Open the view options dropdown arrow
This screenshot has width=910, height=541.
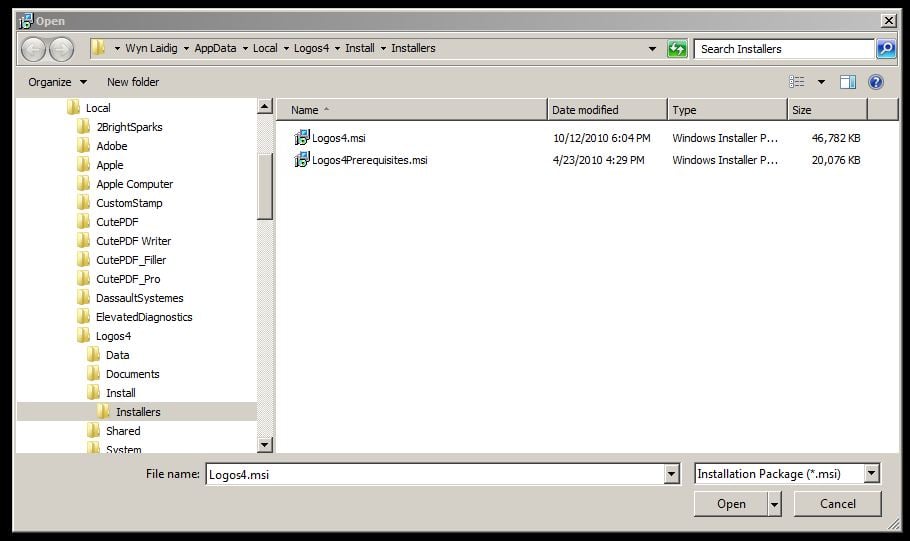[x=821, y=82]
